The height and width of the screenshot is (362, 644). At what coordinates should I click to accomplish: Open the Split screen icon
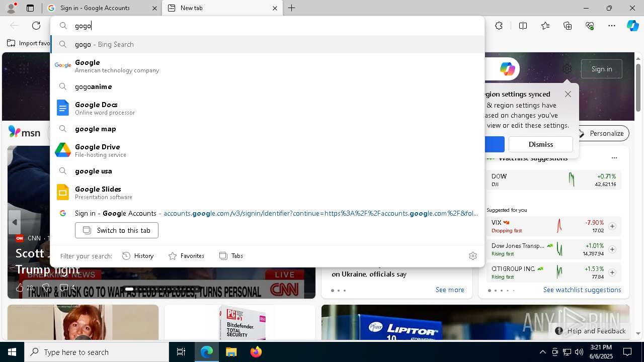[523, 26]
